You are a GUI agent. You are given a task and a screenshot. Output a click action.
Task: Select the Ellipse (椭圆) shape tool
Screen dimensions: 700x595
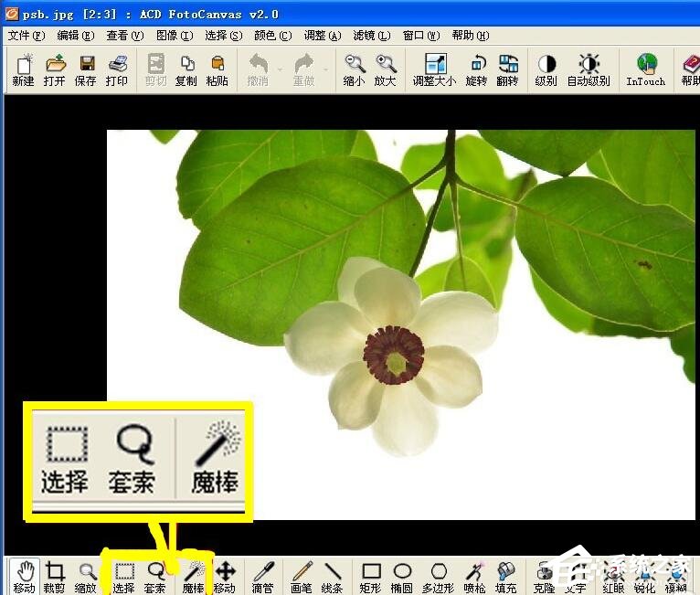402,578
